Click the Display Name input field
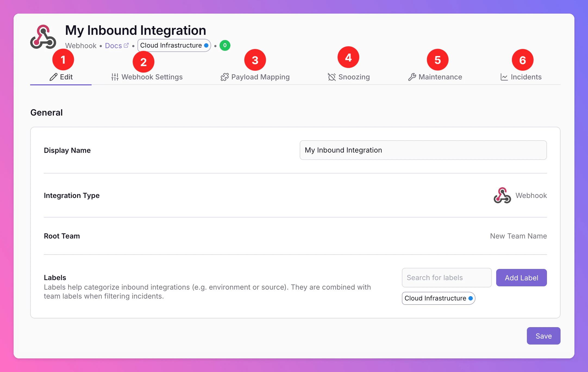This screenshot has width=588, height=372. click(x=423, y=150)
